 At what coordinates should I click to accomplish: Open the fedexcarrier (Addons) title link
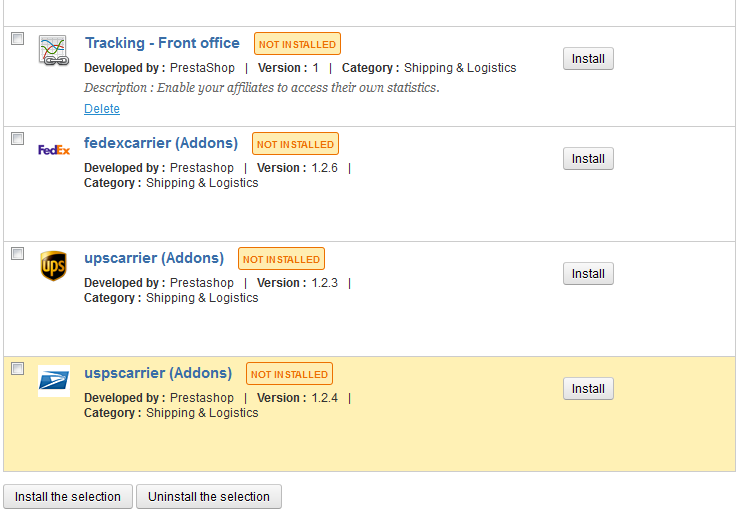tap(161, 143)
